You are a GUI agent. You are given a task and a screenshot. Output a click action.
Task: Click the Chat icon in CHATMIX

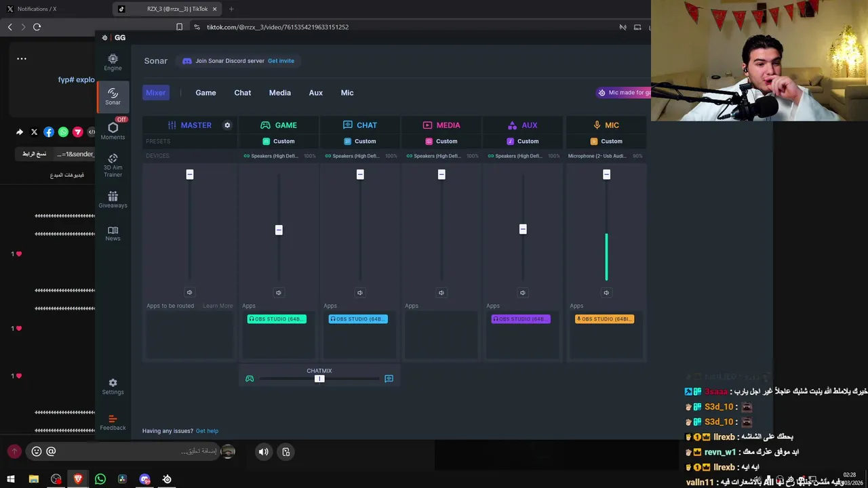(389, 379)
